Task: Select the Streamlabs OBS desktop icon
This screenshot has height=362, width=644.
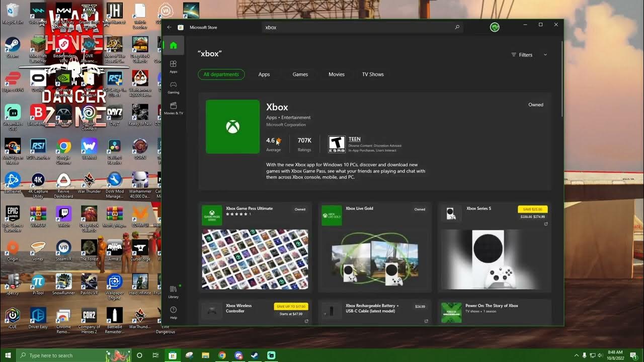Action: 13,118
